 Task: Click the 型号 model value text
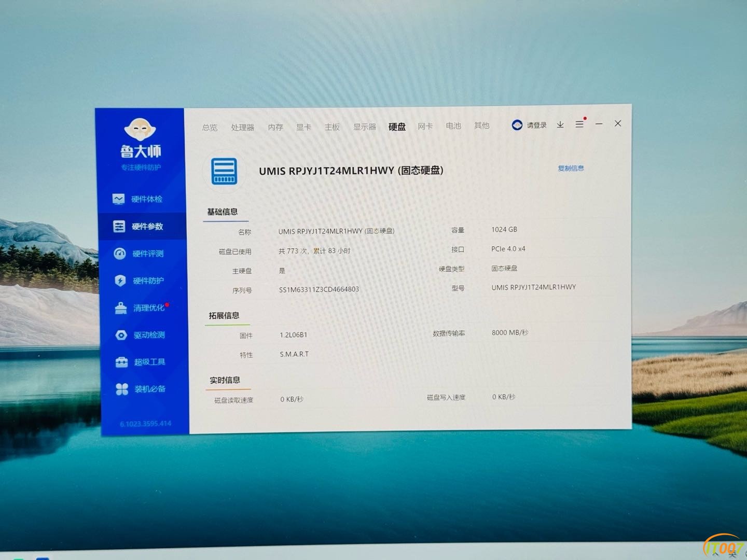pyautogui.click(x=534, y=287)
